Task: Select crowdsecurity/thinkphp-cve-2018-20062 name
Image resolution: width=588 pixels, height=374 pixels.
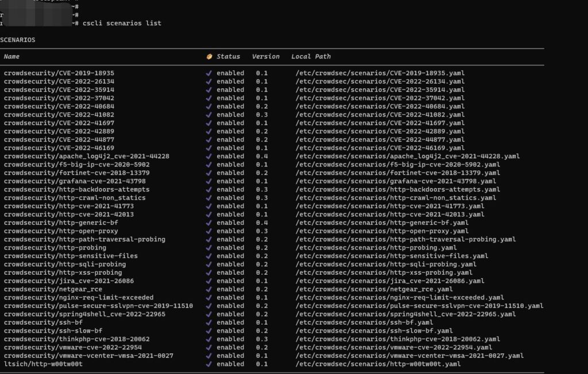Action: (76, 339)
